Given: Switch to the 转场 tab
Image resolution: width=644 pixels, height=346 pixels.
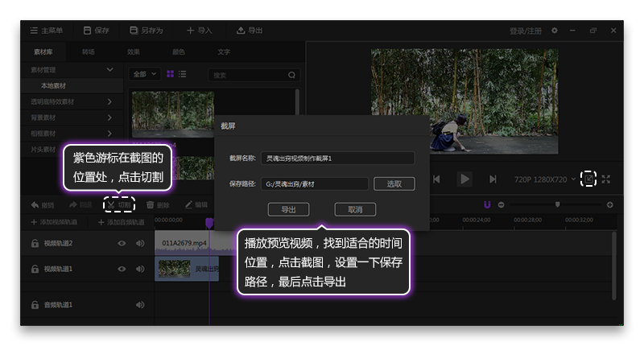Looking at the screenshot, I should coord(88,52).
